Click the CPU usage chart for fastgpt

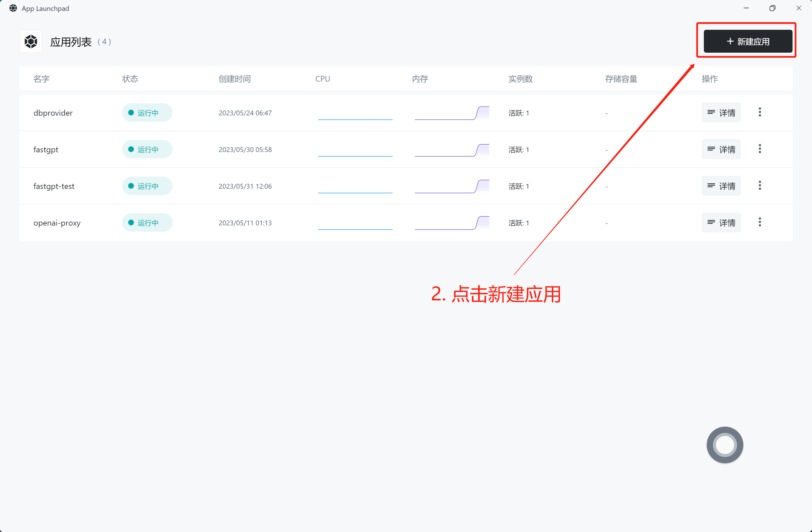[355, 149]
